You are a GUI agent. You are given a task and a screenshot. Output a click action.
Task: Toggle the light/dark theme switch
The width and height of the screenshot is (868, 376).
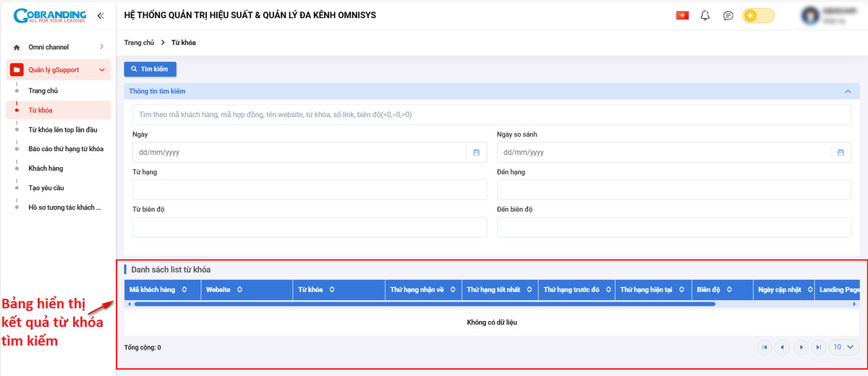pos(758,15)
